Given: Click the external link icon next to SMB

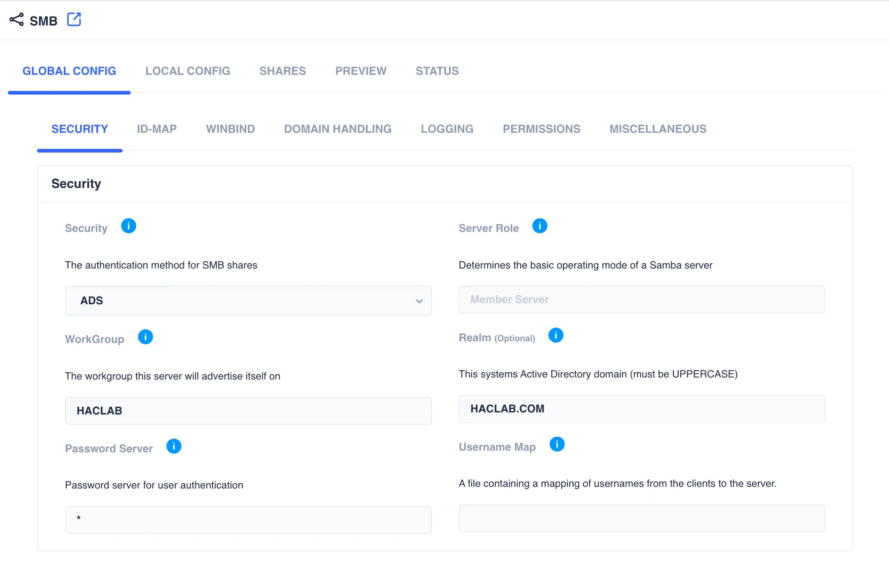Looking at the screenshot, I should click(x=74, y=19).
